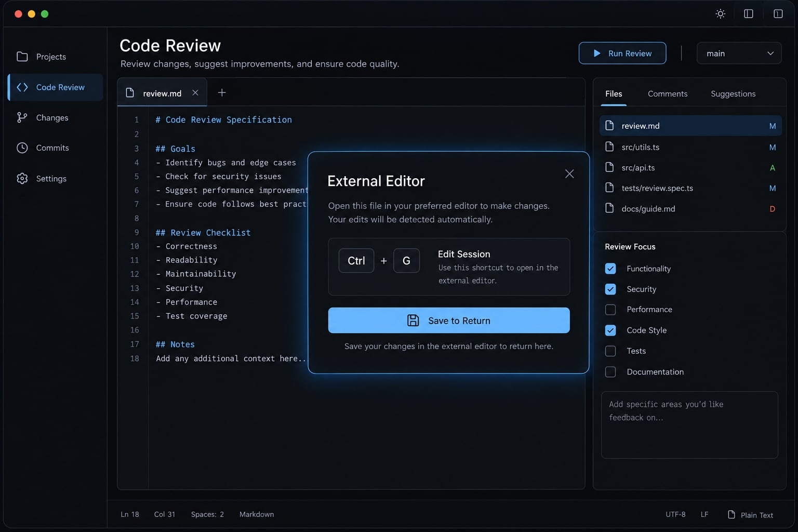Screen dimensions: 798x532
Task: Switch to the Suggestions tab
Action: pyautogui.click(x=733, y=94)
